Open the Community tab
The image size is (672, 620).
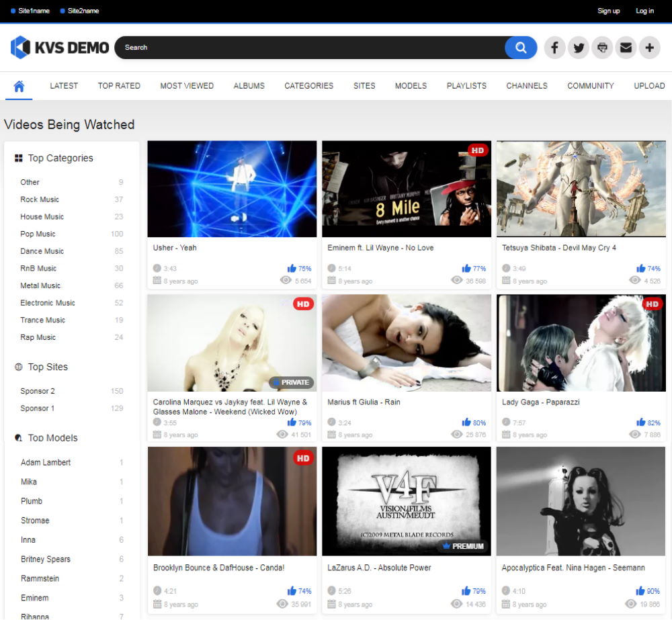[x=591, y=86]
